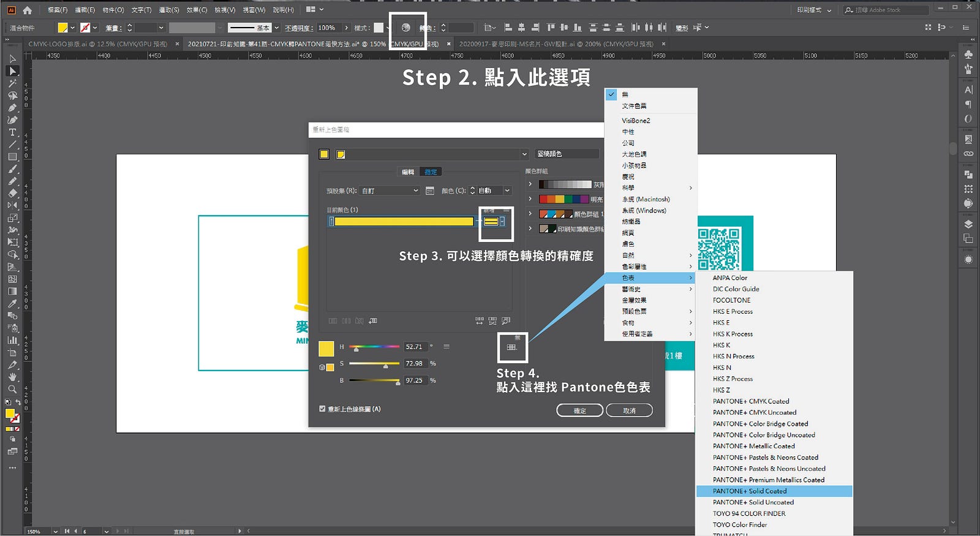Switch to the CMYK-LOGO排版.ai document tab
980x536 pixels.
pos(98,44)
